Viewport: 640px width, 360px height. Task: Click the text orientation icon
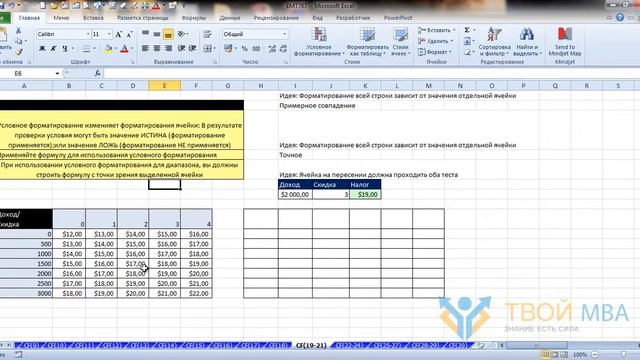[x=181, y=34]
